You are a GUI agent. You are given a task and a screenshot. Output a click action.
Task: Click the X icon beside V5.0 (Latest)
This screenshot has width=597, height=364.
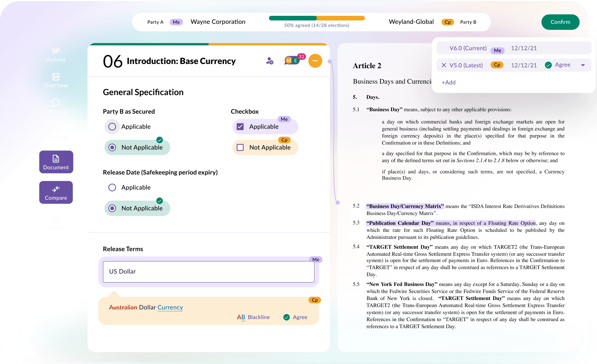(444, 65)
